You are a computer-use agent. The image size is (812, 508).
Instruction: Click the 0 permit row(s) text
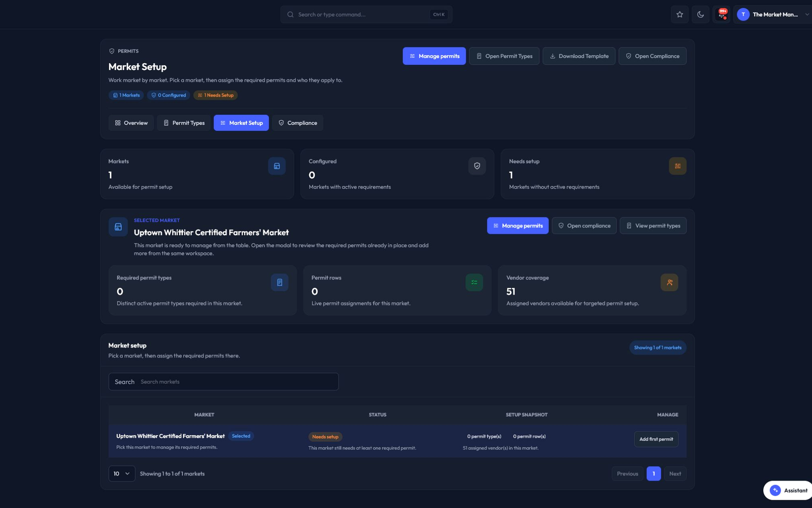pos(529,436)
